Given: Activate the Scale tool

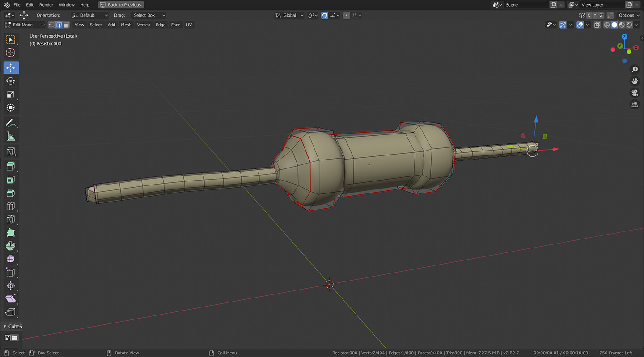Looking at the screenshot, I should click(x=11, y=95).
